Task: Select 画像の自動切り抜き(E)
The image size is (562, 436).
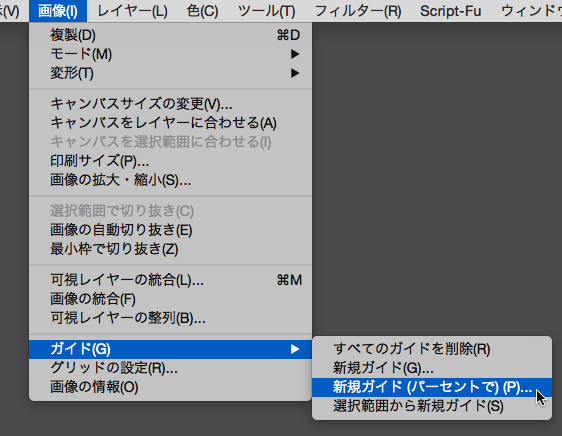Action: (x=170, y=230)
